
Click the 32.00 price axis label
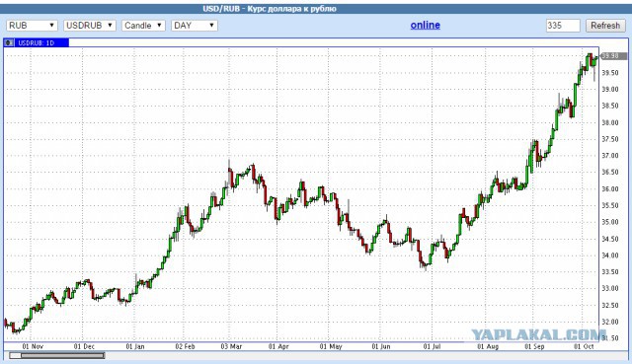610,322
